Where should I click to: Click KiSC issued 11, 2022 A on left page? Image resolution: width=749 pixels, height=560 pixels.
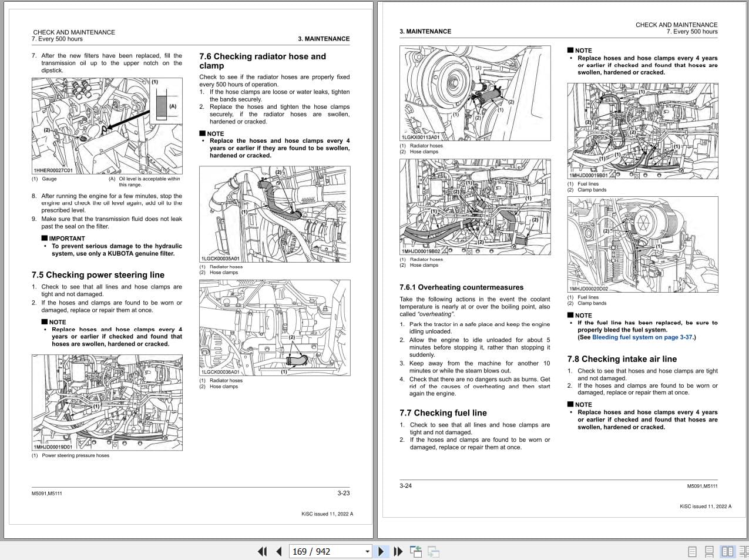coord(327,514)
